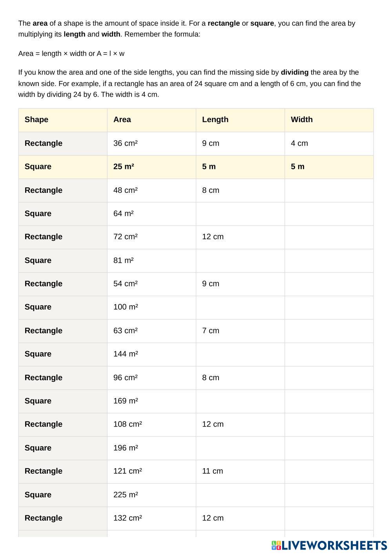Click the length cell for 196 m² square

[x=240, y=448]
